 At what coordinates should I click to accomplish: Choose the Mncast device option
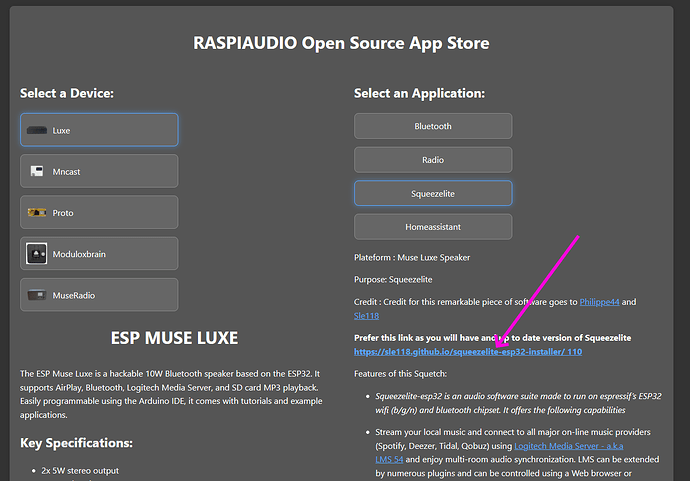99,171
